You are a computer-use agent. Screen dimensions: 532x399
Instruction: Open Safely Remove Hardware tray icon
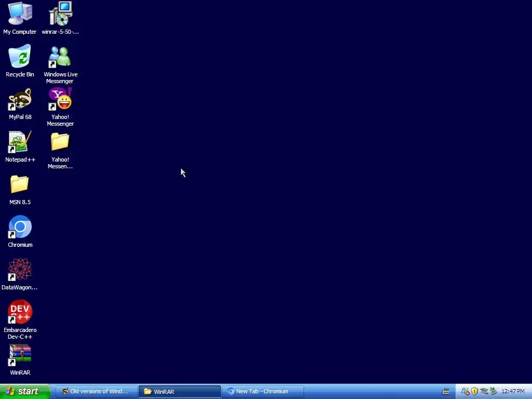(494, 392)
